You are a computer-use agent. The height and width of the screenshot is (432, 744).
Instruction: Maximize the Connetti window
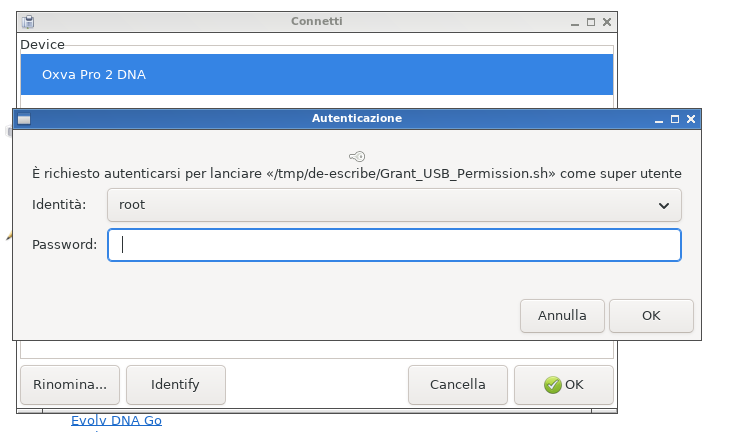[591, 21]
